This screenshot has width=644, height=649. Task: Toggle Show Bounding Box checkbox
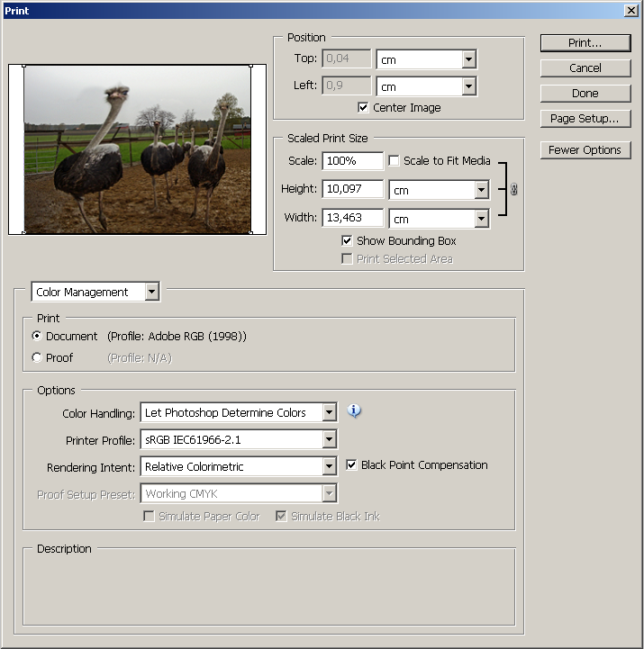347,240
